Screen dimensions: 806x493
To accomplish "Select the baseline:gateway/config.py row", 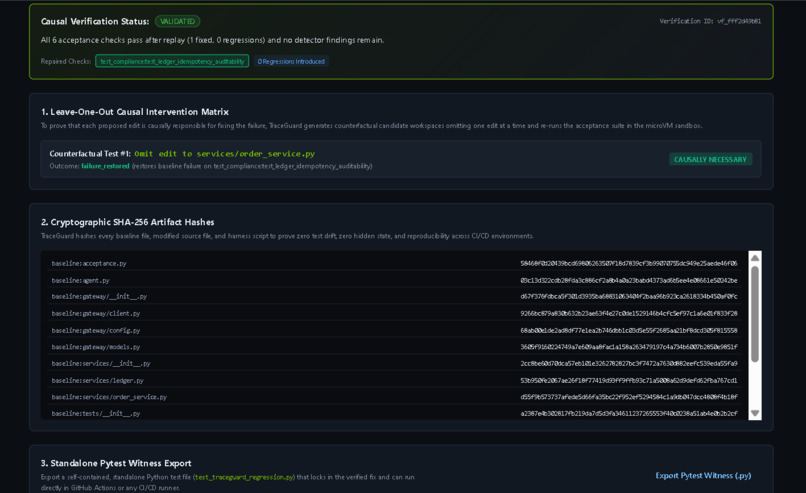I will pos(394,330).
